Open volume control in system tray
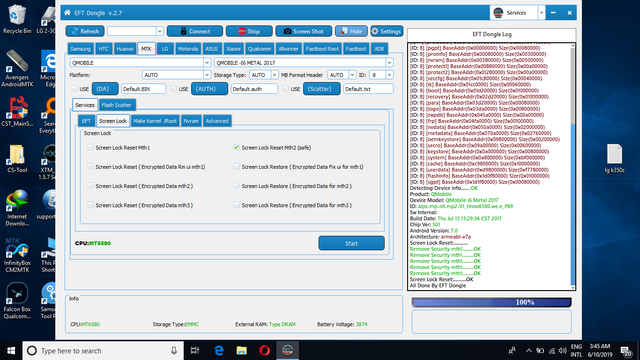The image size is (640, 360). click(562, 351)
